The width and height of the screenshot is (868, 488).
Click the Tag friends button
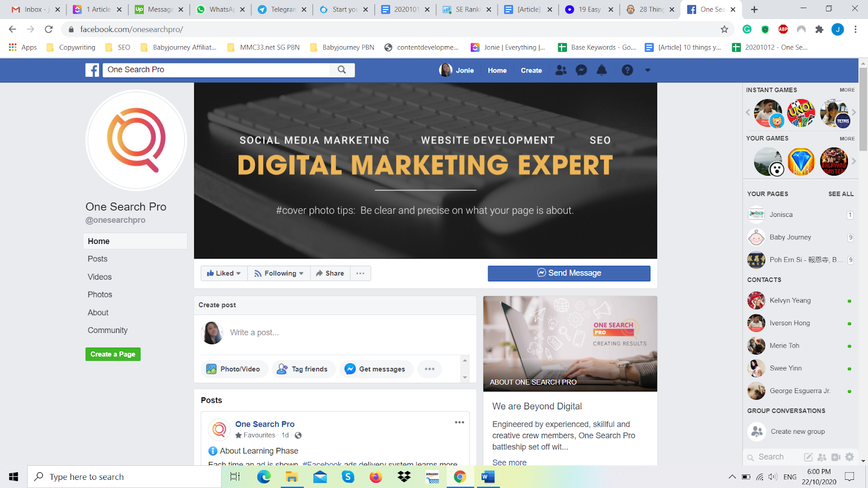point(303,369)
